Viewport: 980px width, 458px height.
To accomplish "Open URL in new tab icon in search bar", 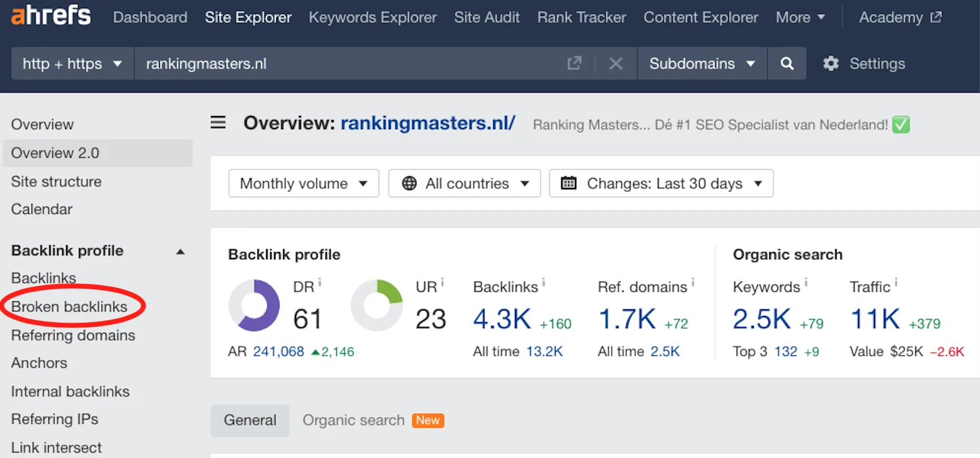I will [574, 63].
